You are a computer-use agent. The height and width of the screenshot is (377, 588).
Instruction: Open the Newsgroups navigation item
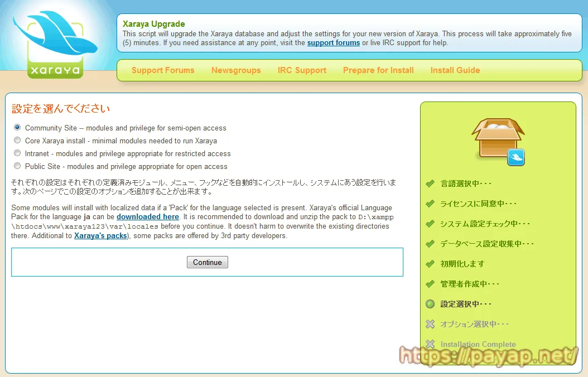[236, 70]
